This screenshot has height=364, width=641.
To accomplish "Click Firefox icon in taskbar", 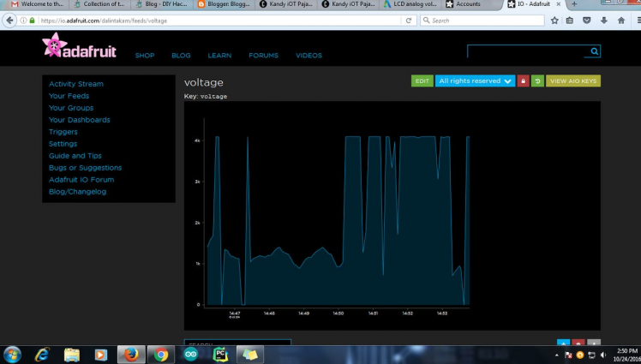I will (x=131, y=355).
